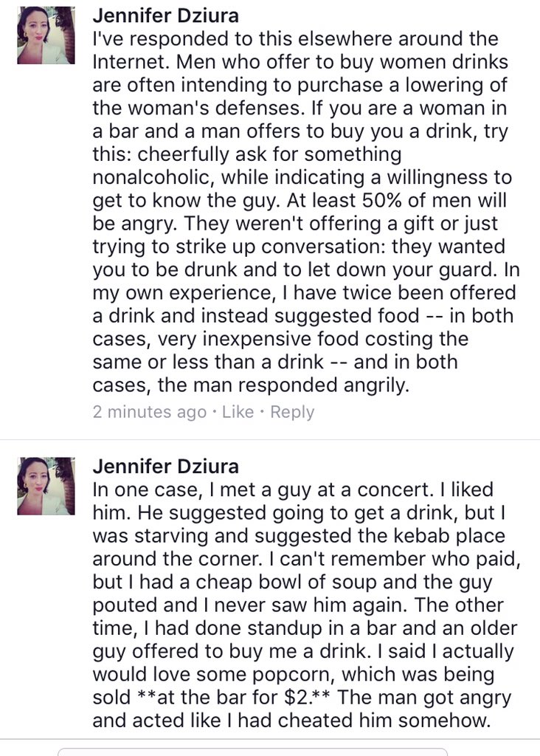The width and height of the screenshot is (540, 756).
Task: Open the second comment's profile picture
Action: (x=46, y=487)
